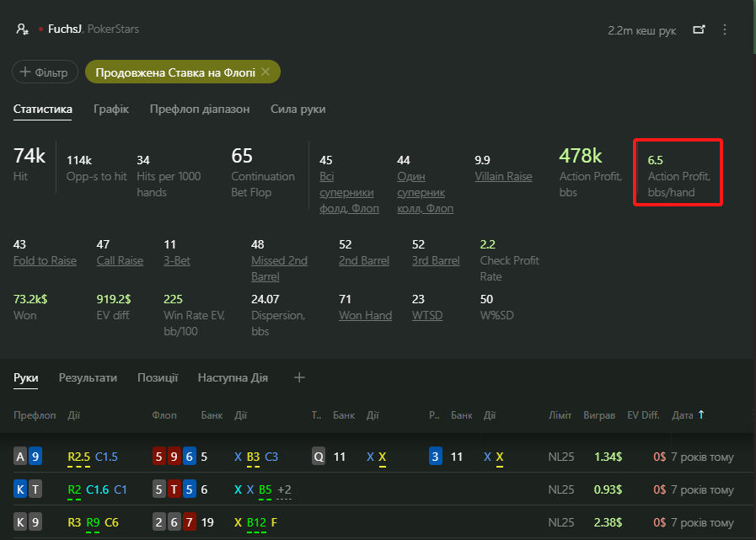756x540 pixels.
Task: Open the K T hand row
Action: pyautogui.click(x=376, y=489)
